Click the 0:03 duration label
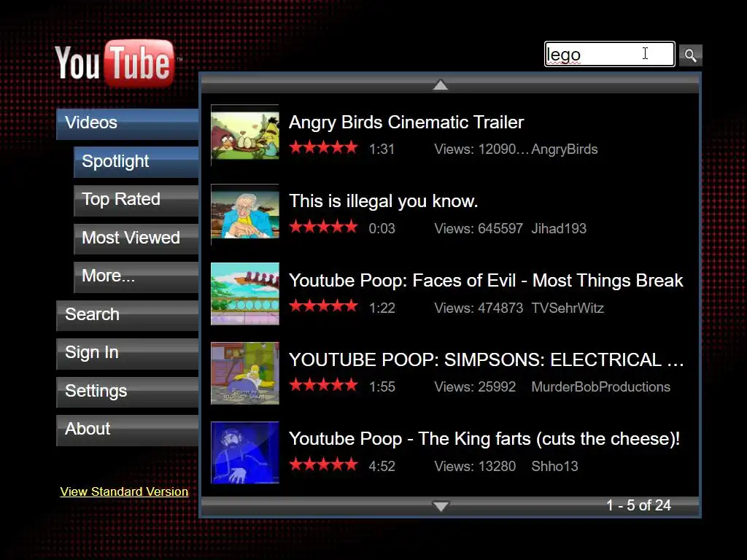747x560 pixels. point(382,228)
